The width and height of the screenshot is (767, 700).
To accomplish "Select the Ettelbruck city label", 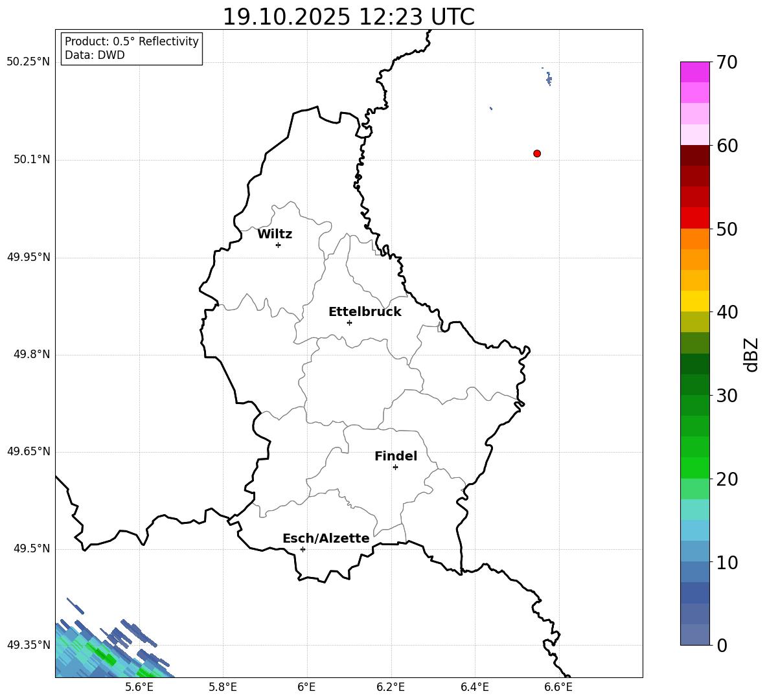I will 365,312.
